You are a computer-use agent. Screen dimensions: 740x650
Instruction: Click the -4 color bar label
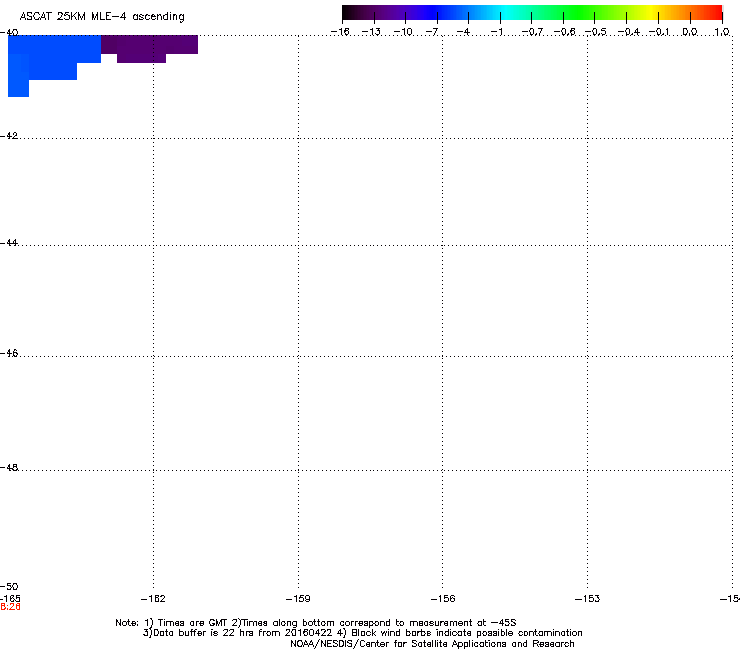click(463, 32)
